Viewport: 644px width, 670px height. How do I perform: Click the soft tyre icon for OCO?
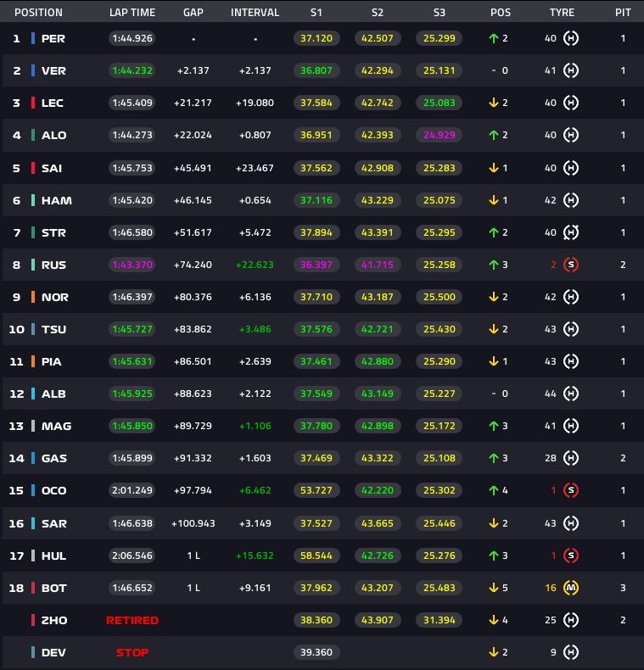571,490
